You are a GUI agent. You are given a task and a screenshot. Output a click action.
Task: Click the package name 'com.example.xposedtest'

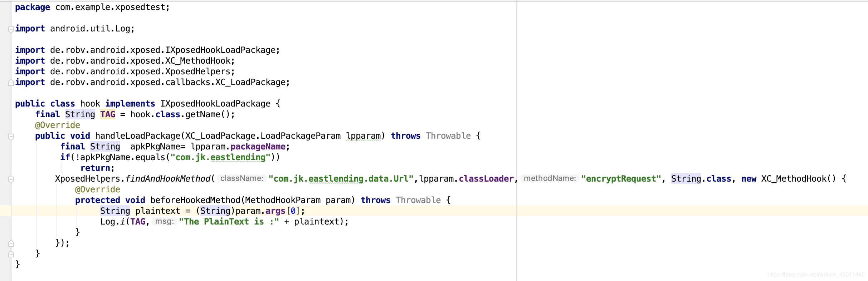[110, 7]
